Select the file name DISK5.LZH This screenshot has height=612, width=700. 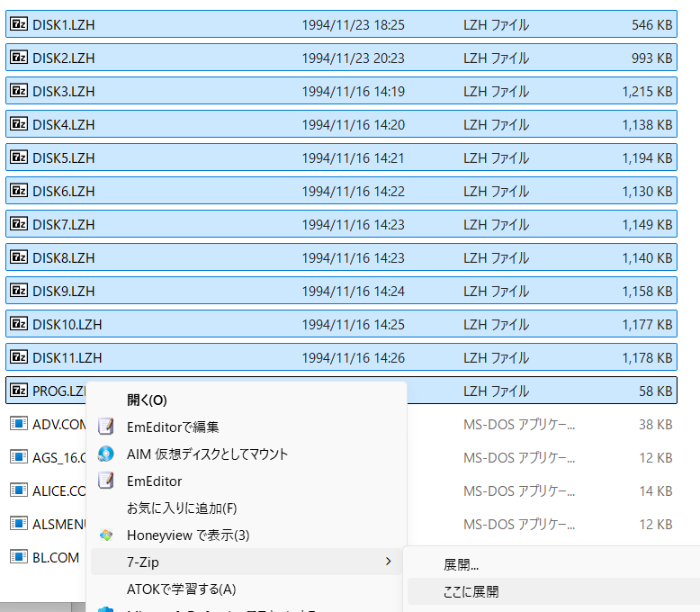point(63,157)
